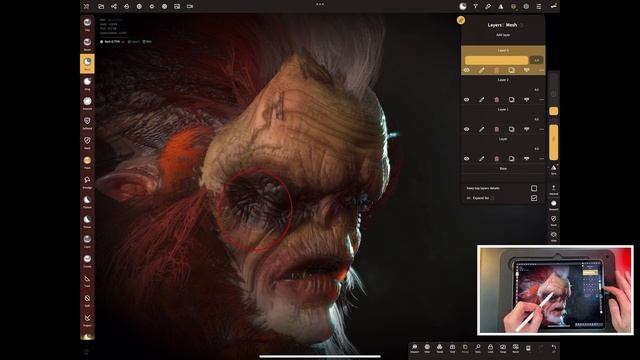Image resolution: width=640 pixels, height=360 pixels.
Task: Click the Layer 2 value 0.0
Action: (x=536, y=90)
